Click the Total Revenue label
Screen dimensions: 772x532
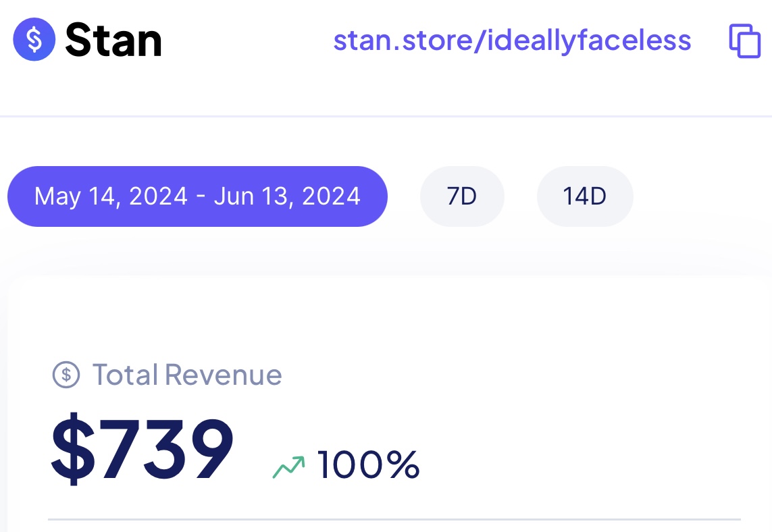coord(187,374)
